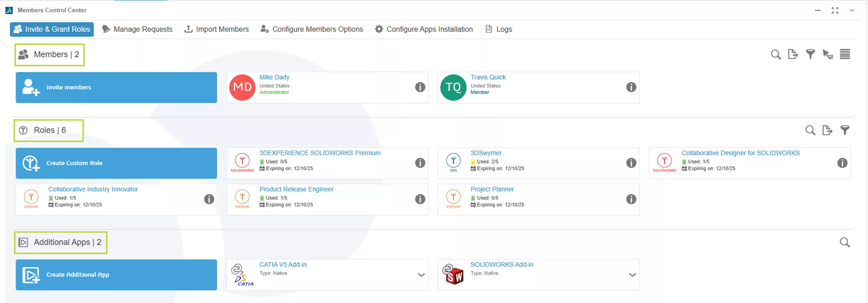Open the Configure Apps Installation tab
The image size is (868, 303).
click(x=424, y=29)
